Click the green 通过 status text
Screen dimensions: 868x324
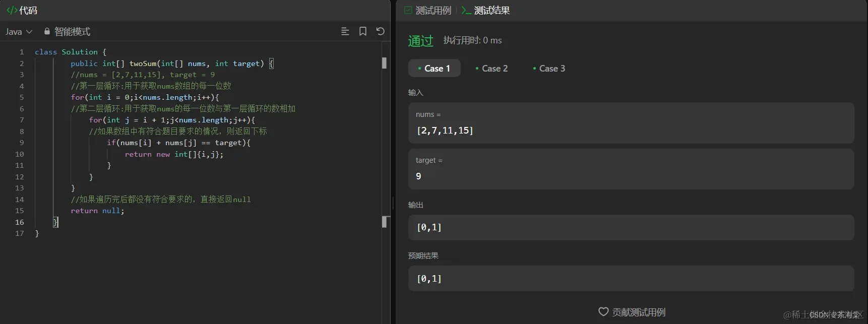(420, 41)
